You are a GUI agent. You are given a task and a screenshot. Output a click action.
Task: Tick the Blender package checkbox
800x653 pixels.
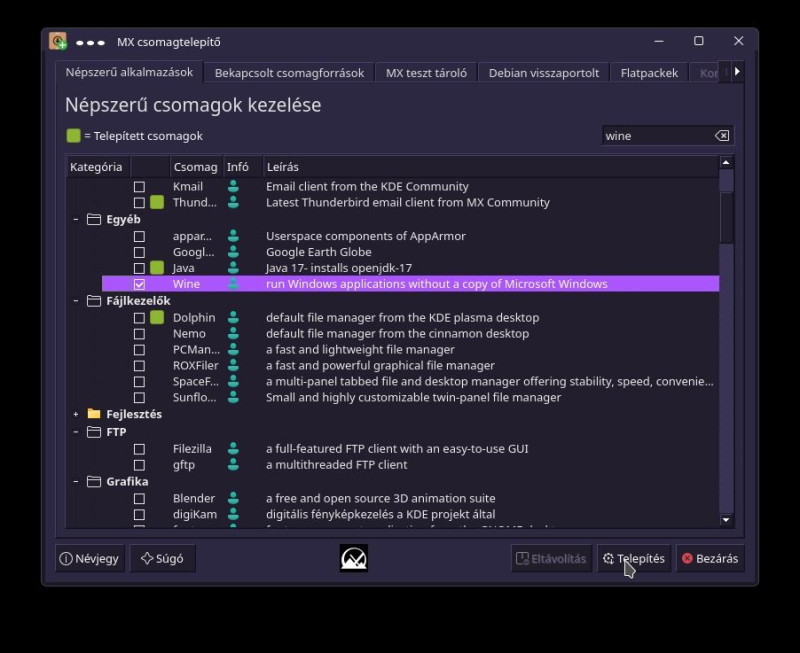pyautogui.click(x=139, y=498)
